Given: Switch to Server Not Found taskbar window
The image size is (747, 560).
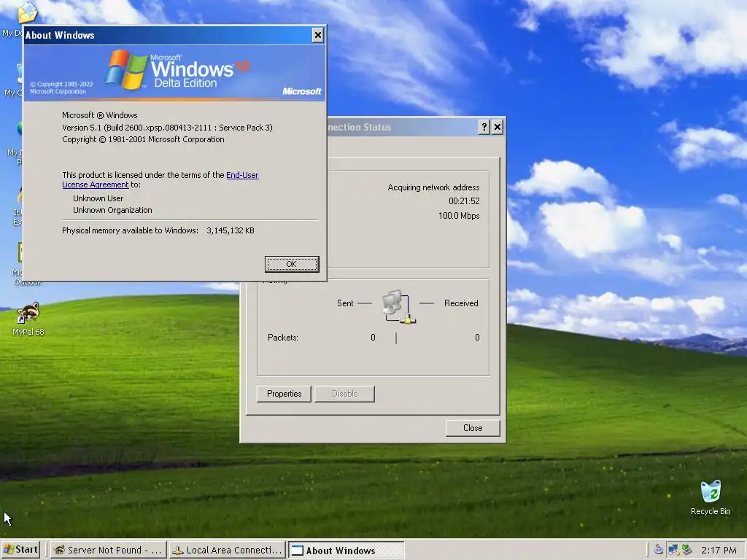Looking at the screenshot, I should click(108, 550).
